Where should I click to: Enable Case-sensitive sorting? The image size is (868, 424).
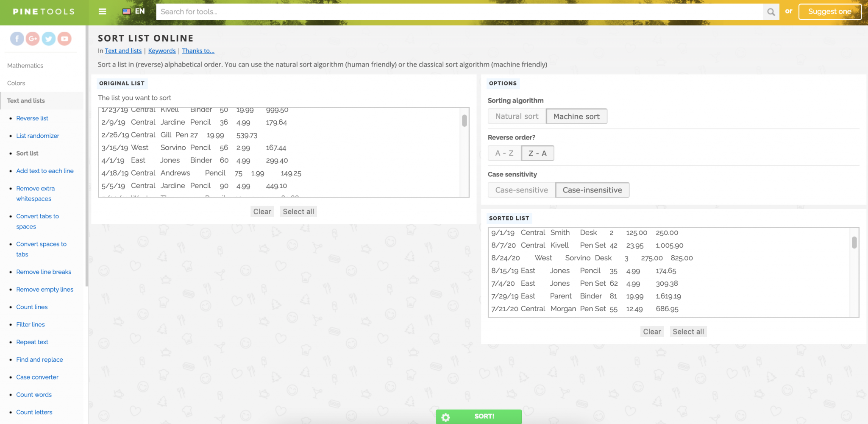click(x=521, y=190)
